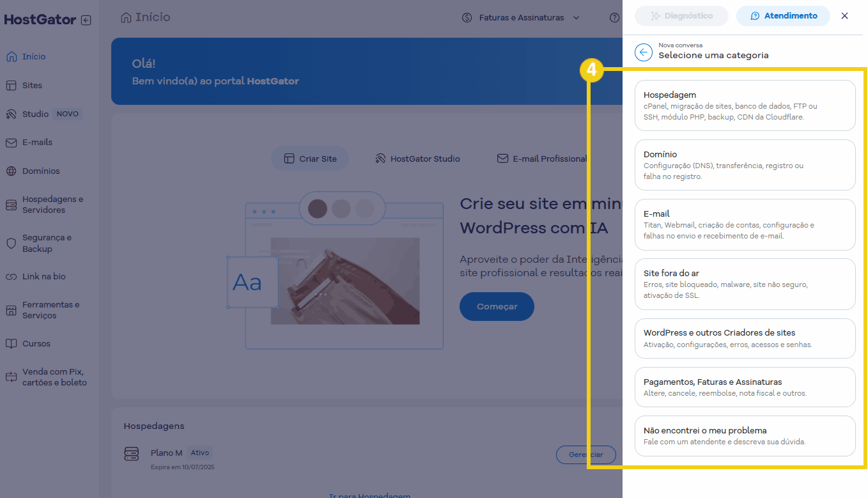The width and height of the screenshot is (868, 498).
Task: Click the Link na bio chain icon
Action: click(11, 277)
